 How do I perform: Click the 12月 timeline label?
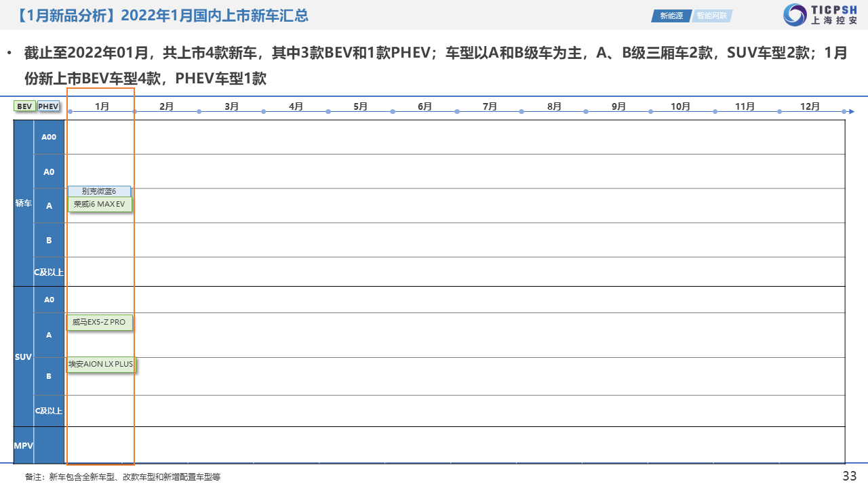(810, 106)
